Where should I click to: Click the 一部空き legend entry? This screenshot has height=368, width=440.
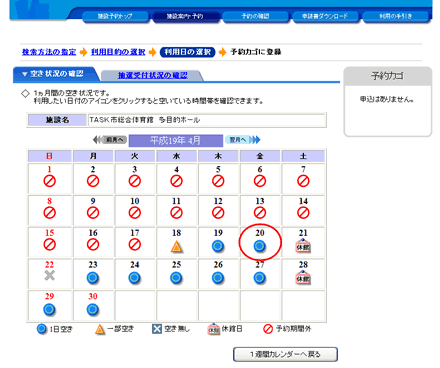tap(114, 329)
